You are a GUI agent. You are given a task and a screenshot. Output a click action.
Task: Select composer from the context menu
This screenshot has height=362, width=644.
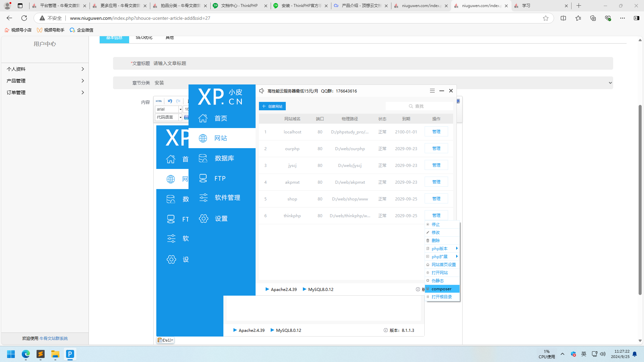pos(441,289)
